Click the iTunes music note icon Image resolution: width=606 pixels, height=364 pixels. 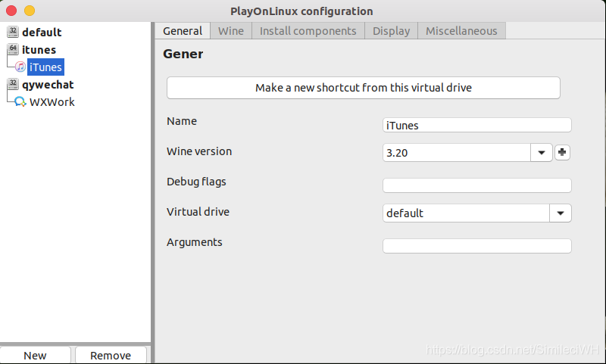[x=20, y=67]
